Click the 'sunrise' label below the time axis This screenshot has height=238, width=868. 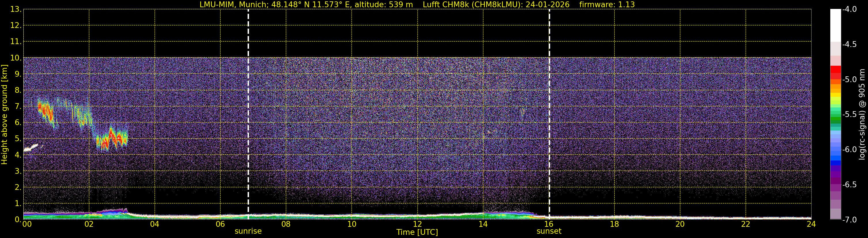pyautogui.click(x=248, y=231)
